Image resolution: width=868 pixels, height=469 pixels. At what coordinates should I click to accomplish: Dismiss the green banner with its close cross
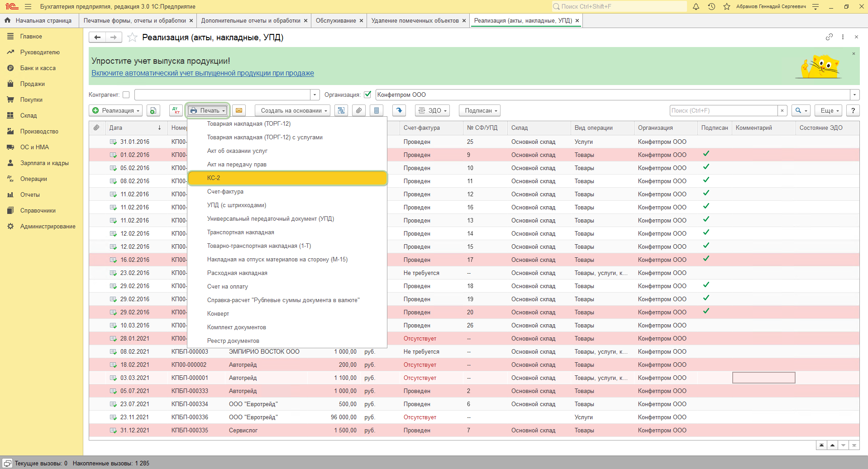click(x=854, y=54)
